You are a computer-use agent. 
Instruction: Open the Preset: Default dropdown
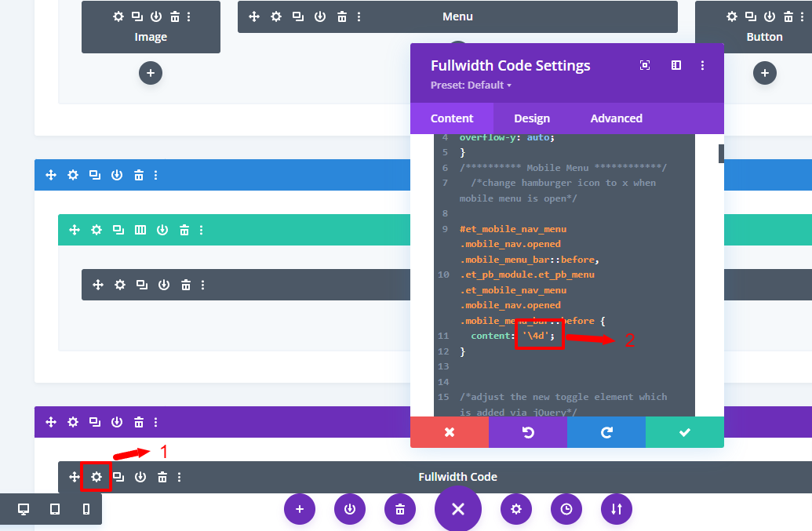[471, 85]
